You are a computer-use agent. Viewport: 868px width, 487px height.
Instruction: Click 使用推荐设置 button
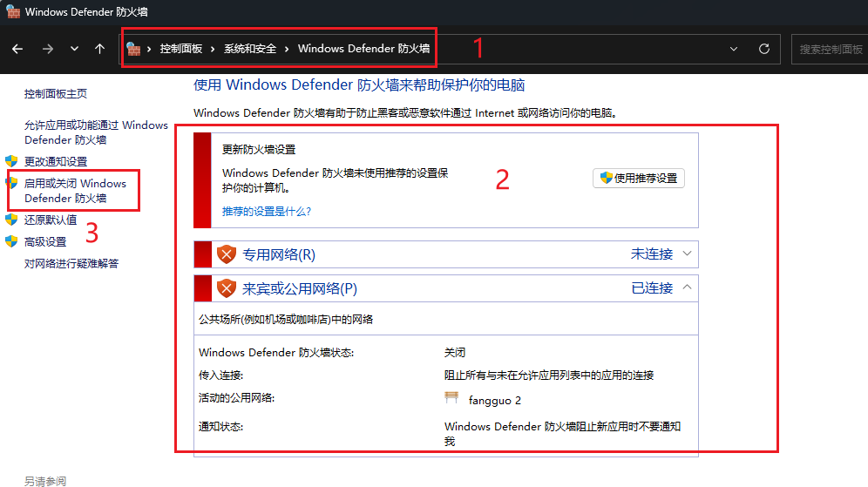tap(638, 179)
